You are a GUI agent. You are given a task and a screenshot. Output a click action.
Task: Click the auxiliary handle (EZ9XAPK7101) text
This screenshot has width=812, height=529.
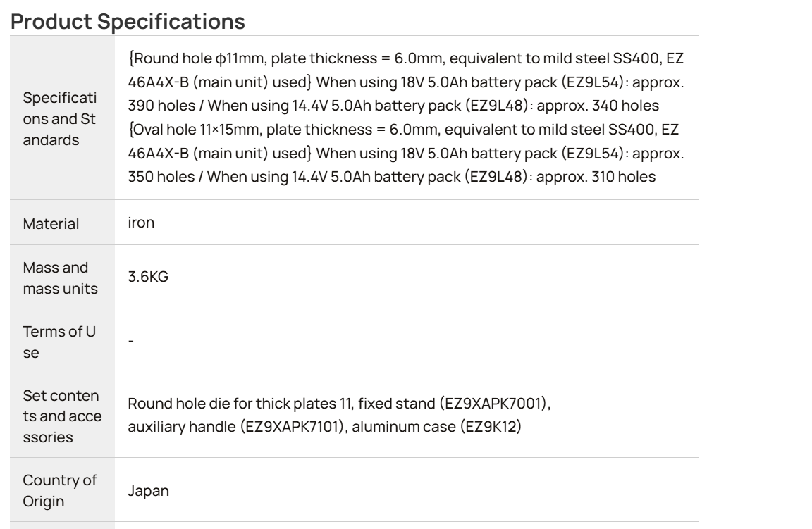[x=236, y=427]
